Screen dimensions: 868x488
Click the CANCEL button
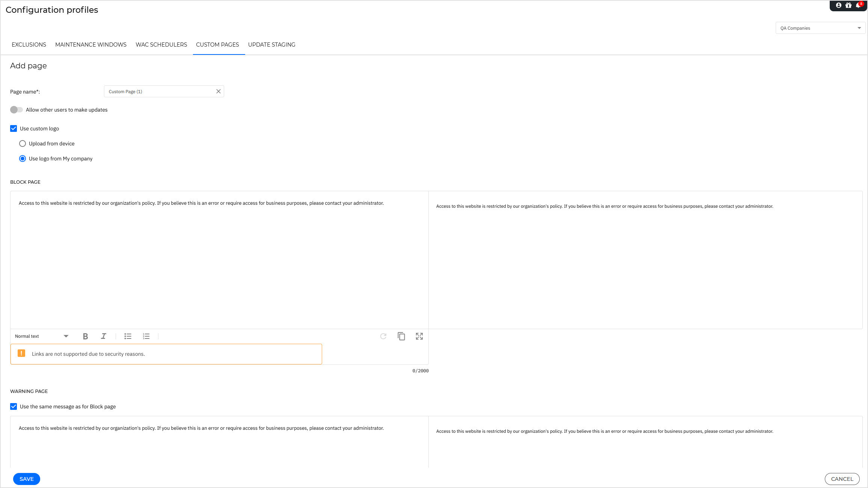(x=842, y=479)
